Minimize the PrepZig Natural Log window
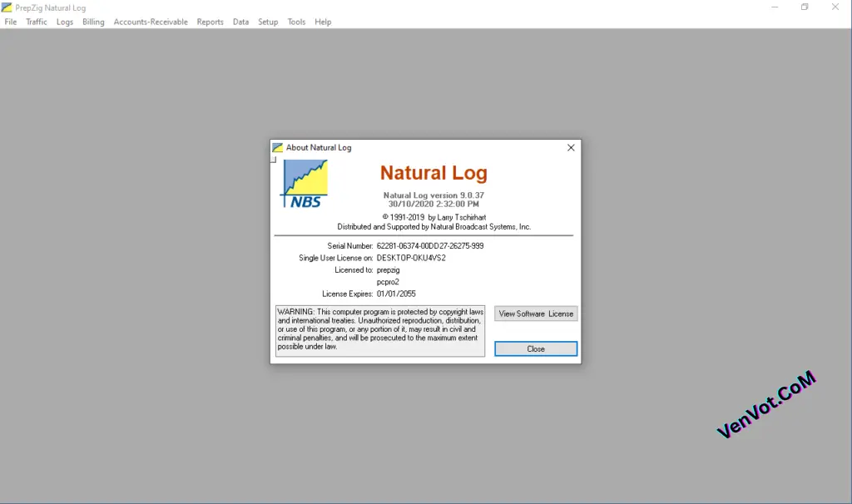 coord(775,7)
